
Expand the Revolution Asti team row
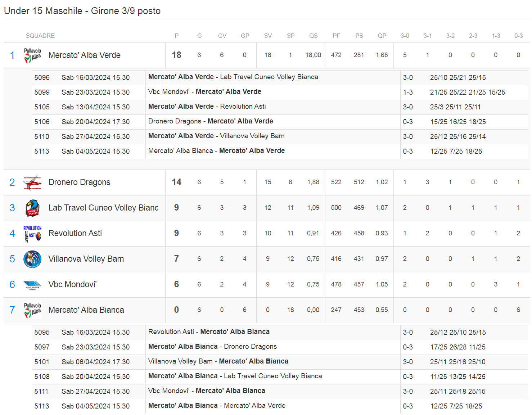[x=267, y=234]
